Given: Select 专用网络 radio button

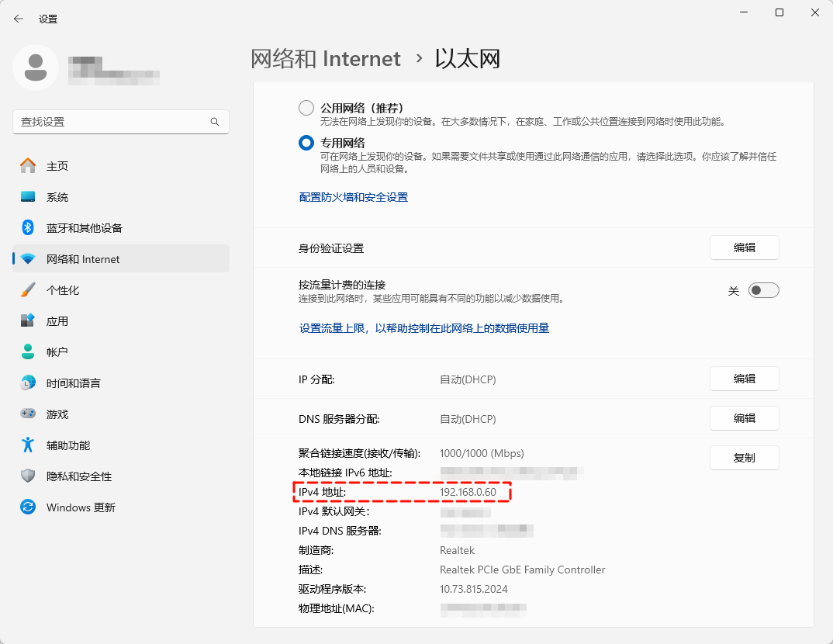Looking at the screenshot, I should pos(306,143).
